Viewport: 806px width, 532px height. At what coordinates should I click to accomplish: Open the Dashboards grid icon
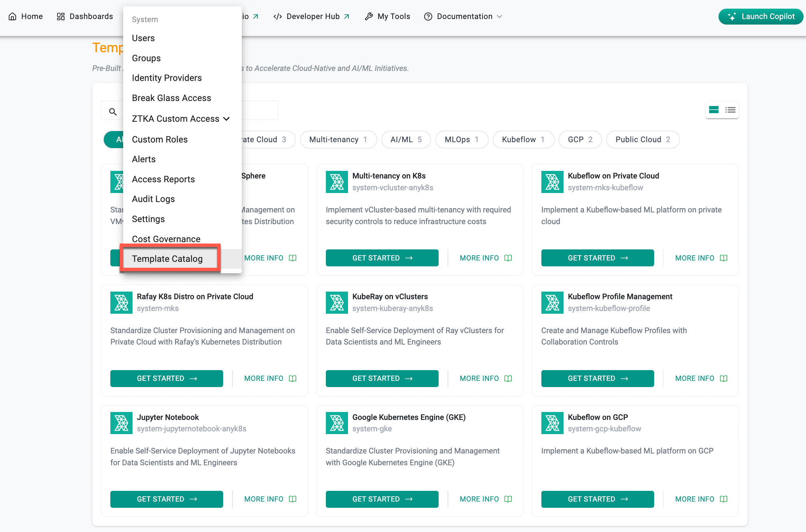[61, 17]
